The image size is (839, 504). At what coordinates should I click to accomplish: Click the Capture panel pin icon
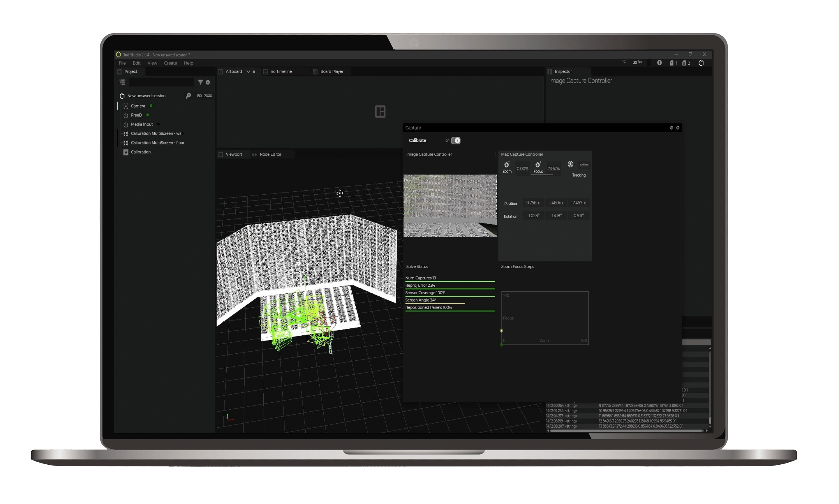671,128
